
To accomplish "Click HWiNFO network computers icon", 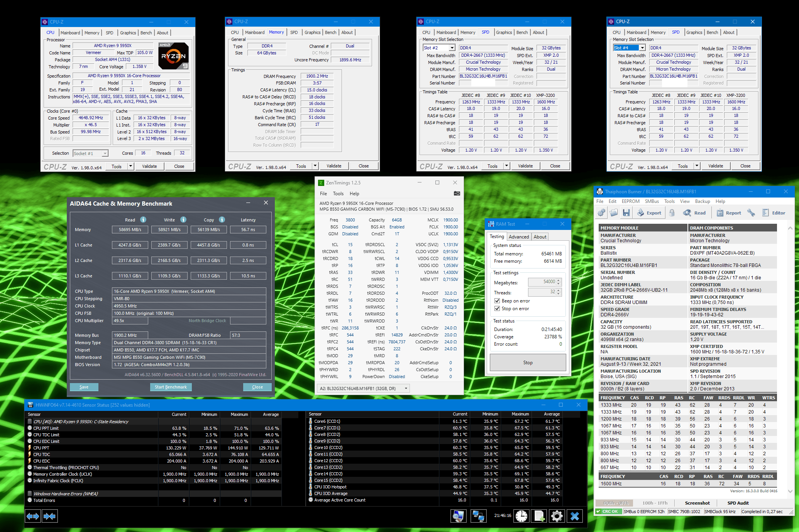I will click(x=478, y=516).
